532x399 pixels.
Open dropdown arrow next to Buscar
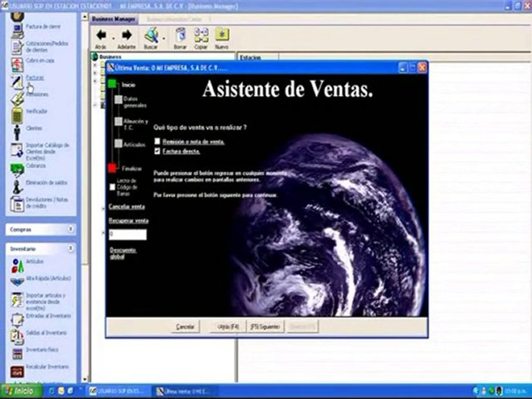[x=164, y=38]
